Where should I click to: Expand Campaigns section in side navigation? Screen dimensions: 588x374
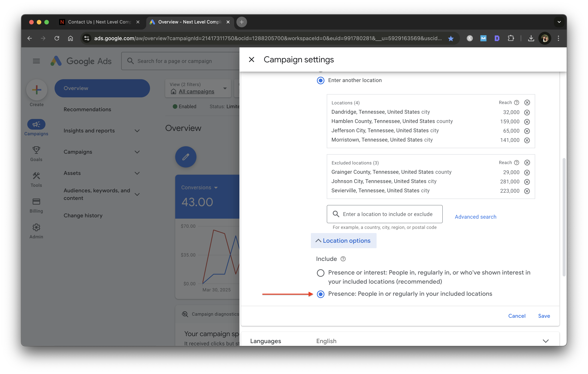137,152
